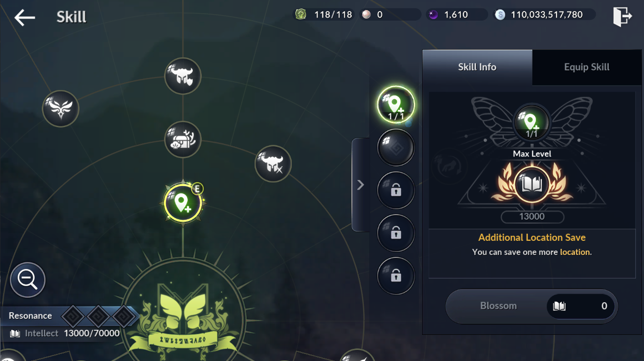Select the equipped location-save node in skill tree
This screenshot has height=361, width=644.
[x=183, y=203]
